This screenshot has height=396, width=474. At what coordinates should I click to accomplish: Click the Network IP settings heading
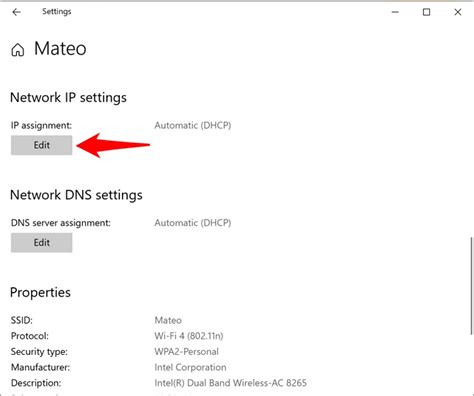point(68,98)
